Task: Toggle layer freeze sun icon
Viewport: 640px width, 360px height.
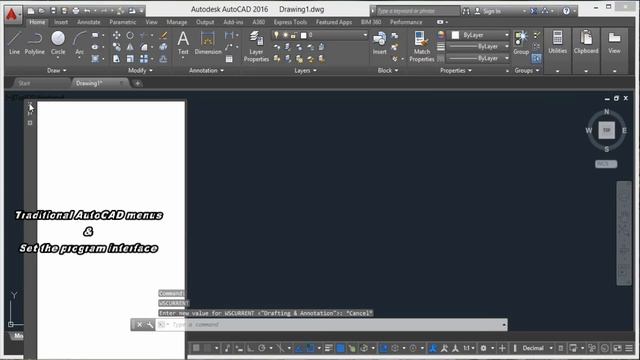Action: 285,35
